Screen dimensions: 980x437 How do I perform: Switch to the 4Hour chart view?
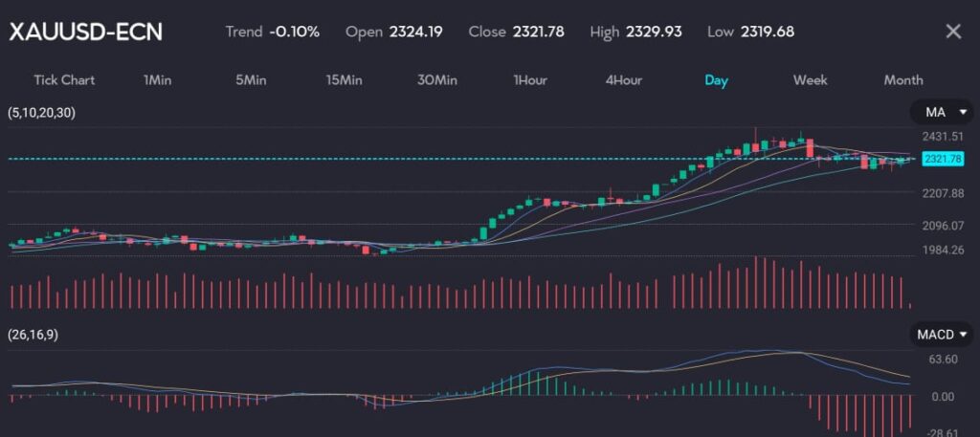point(623,80)
